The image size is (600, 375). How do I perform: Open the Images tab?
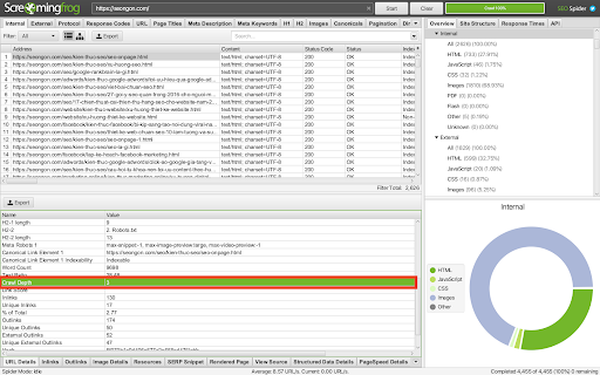point(318,23)
